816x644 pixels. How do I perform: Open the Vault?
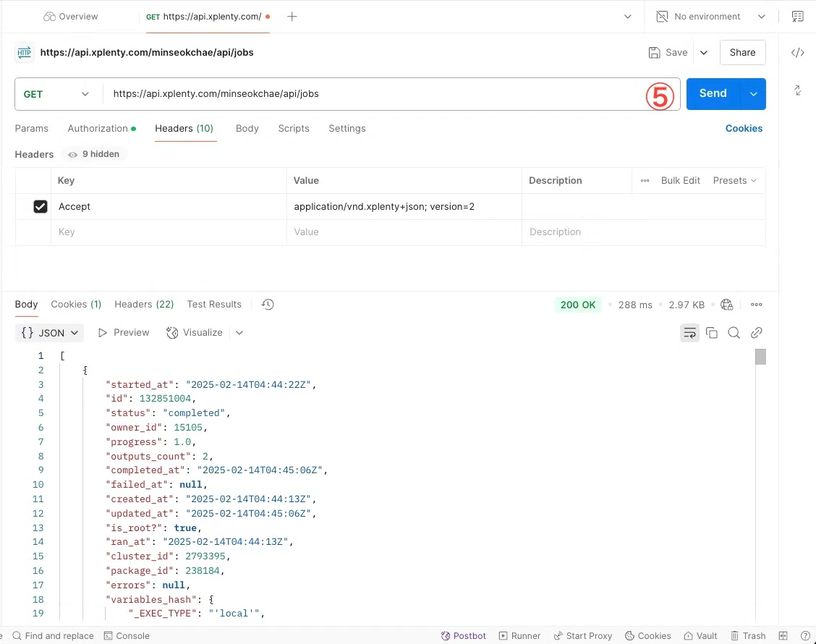[x=700, y=635]
